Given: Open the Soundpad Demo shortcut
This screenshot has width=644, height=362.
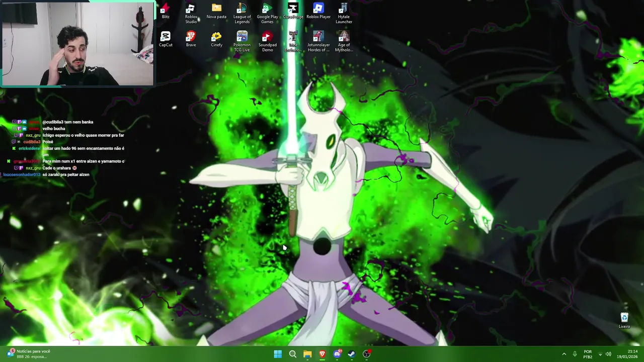Looking at the screenshot, I should point(267,42).
